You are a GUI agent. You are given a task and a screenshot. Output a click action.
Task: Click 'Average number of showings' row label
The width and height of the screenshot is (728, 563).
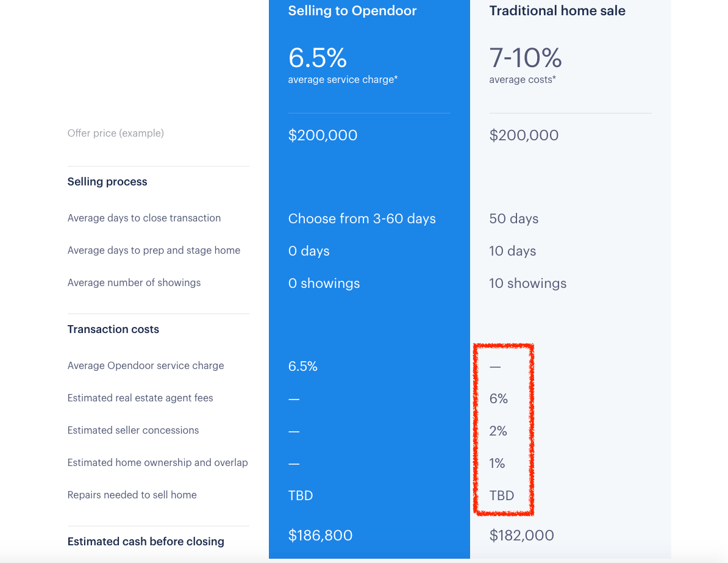click(134, 282)
